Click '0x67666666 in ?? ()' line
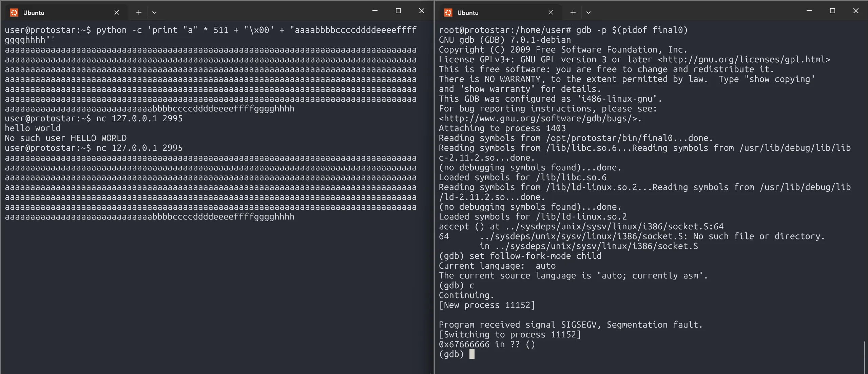The image size is (868, 374). coord(487,345)
